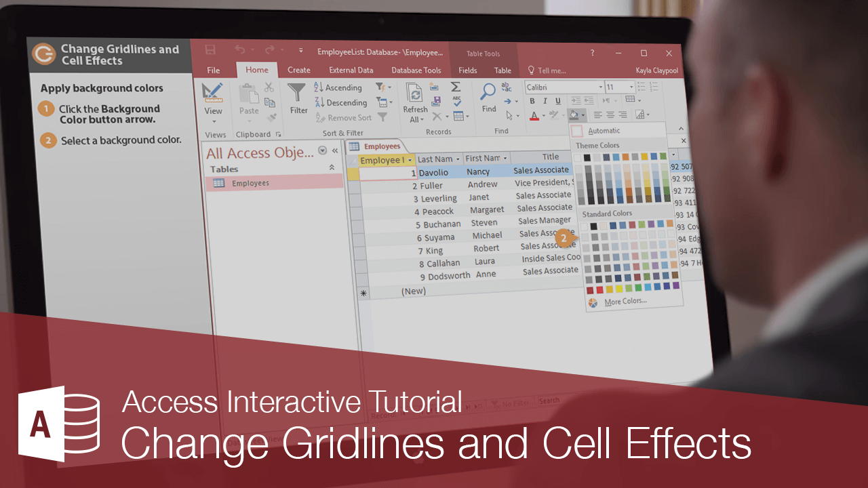Open the Database Tools tab
868x488 pixels.
point(416,70)
